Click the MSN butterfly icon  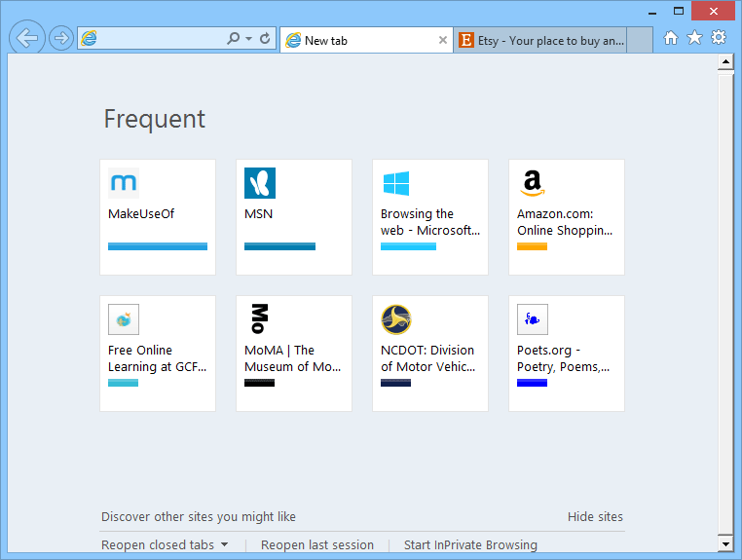pyautogui.click(x=260, y=183)
